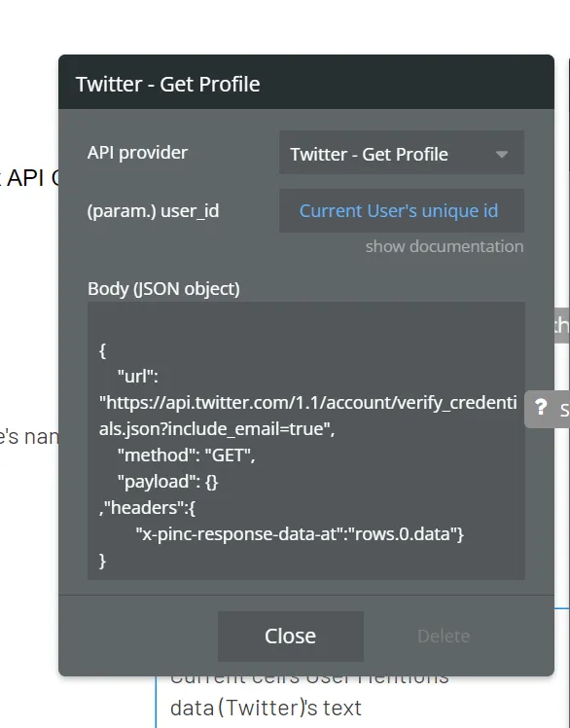Click the Twitter - Get Profile dialog title
570x728 pixels.
(x=167, y=84)
